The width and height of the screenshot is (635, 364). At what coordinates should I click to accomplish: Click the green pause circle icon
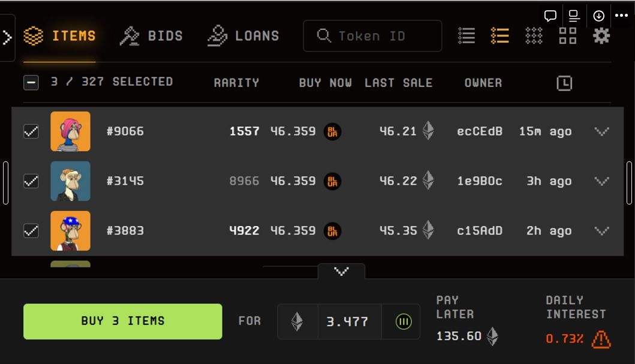[404, 322]
